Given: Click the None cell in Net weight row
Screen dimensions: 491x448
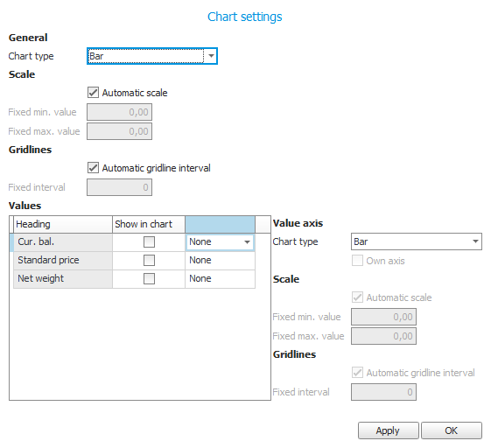Looking at the screenshot, I should [x=220, y=279].
